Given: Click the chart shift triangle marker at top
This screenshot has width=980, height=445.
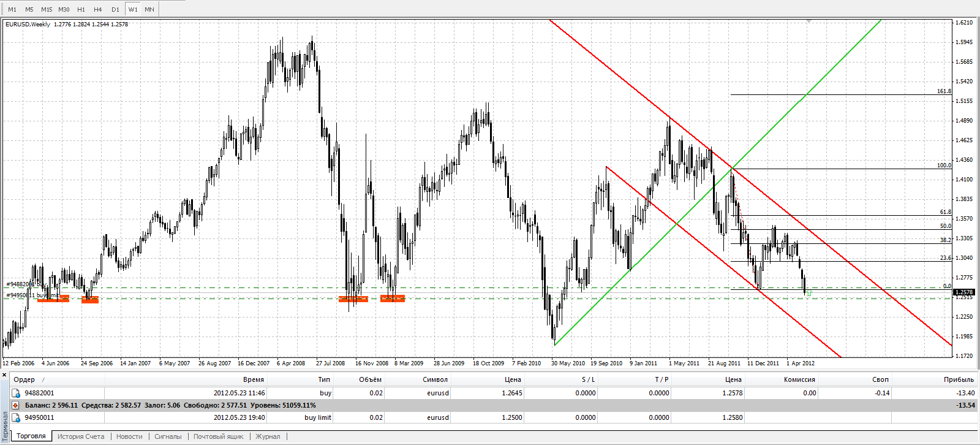Looking at the screenshot, I should tap(809, 21).
